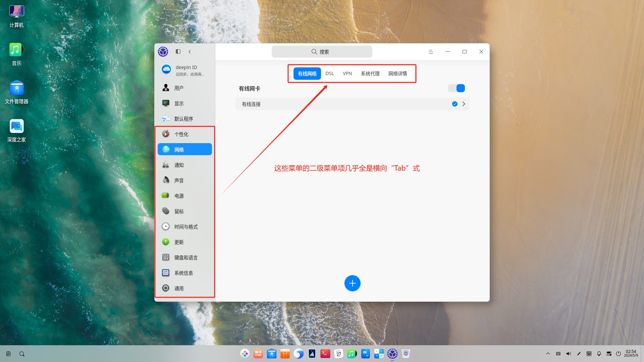Open the hamburger menu in title bar
Viewport: 644px width, 362px height.
click(x=431, y=52)
